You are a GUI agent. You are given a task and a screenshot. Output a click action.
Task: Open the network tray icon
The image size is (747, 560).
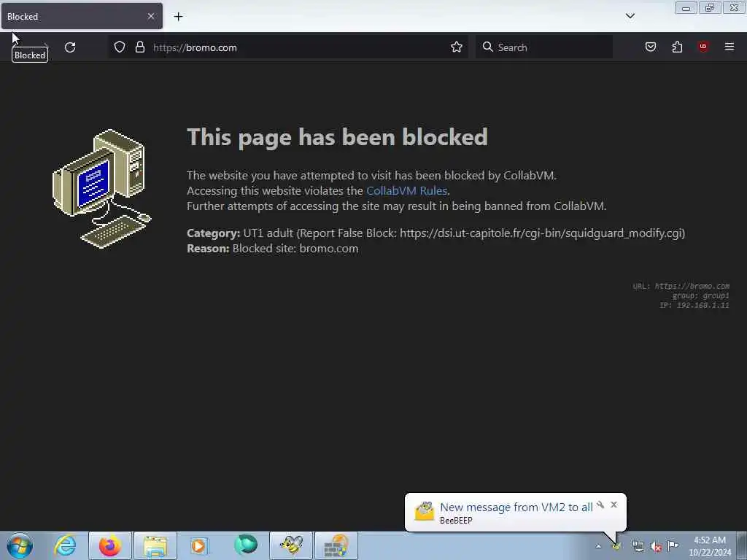click(638, 546)
